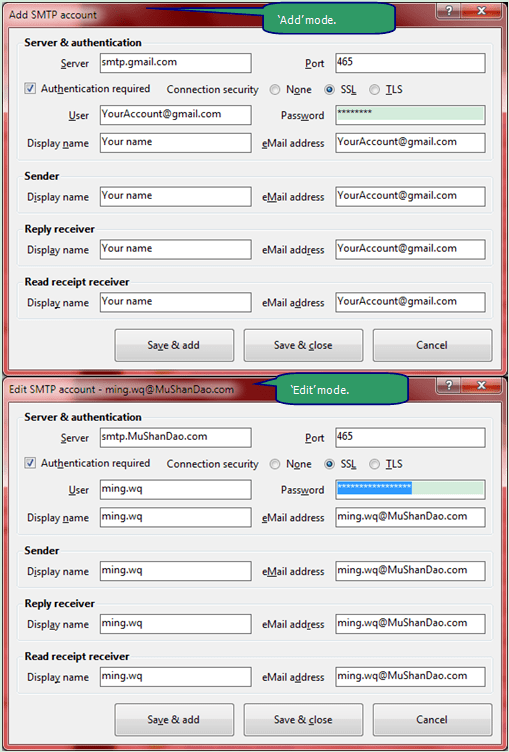Click Cancel in Add SMTP account dialog
Viewport: 509px width, 752px height.
pos(432,345)
